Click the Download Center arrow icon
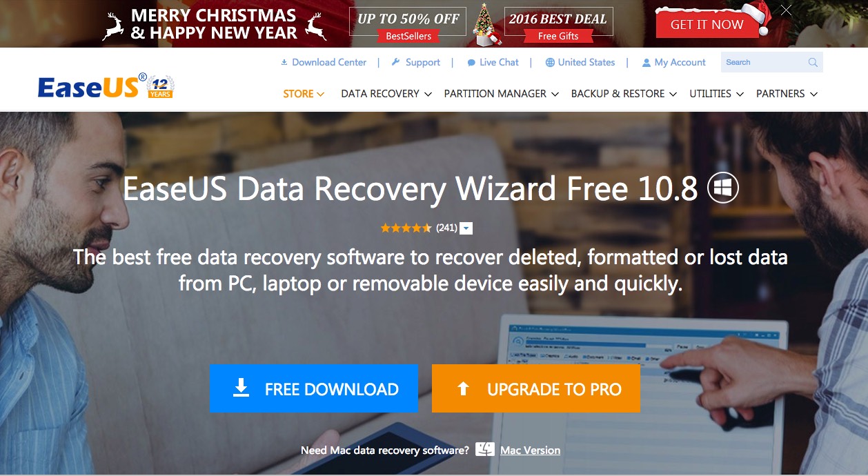Image resolution: width=868 pixels, height=476 pixels. [x=284, y=62]
